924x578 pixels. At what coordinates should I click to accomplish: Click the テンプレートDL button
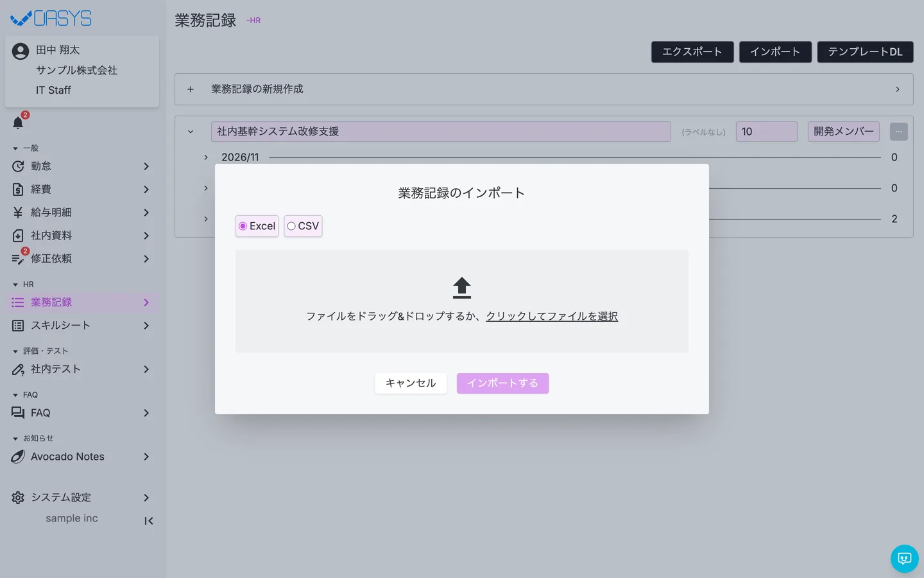click(865, 52)
